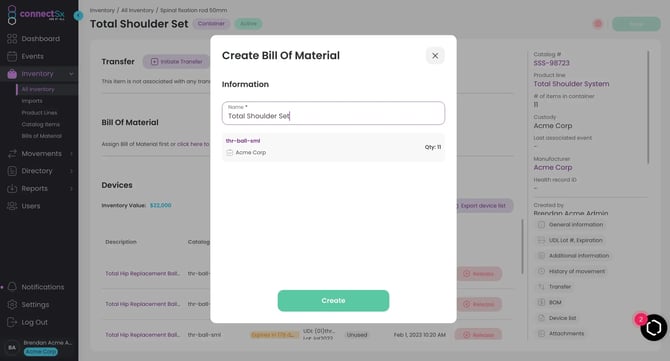Collapse the Inventory menu chevron
The image size is (670, 361).
71,74
